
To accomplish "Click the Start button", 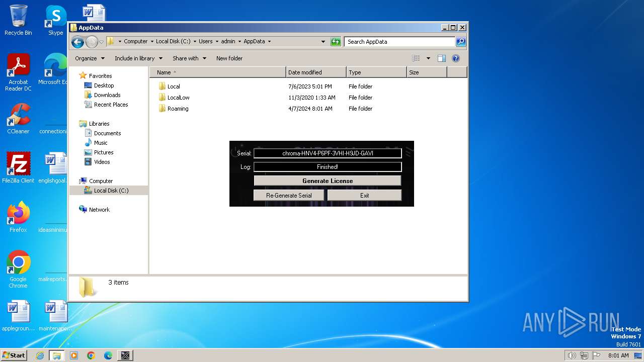I will click(x=14, y=355).
